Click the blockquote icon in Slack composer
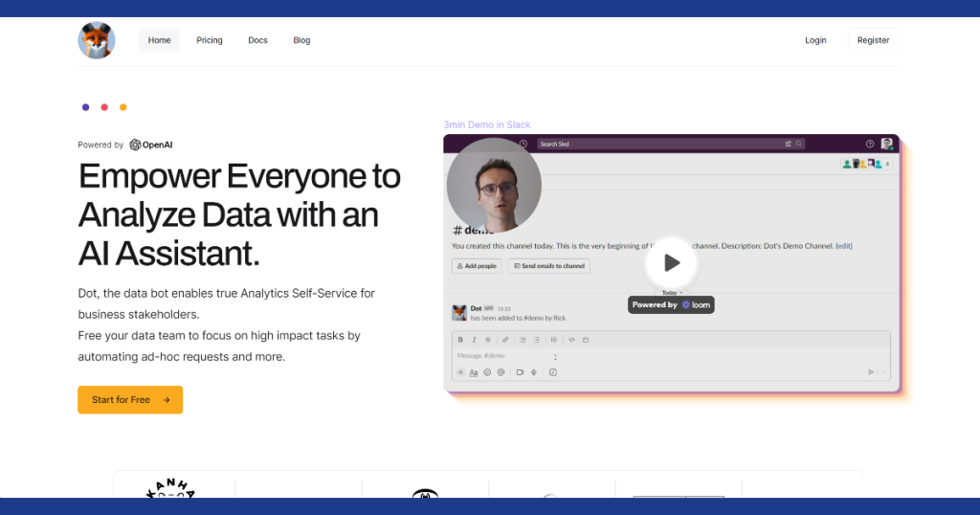 tap(554, 340)
